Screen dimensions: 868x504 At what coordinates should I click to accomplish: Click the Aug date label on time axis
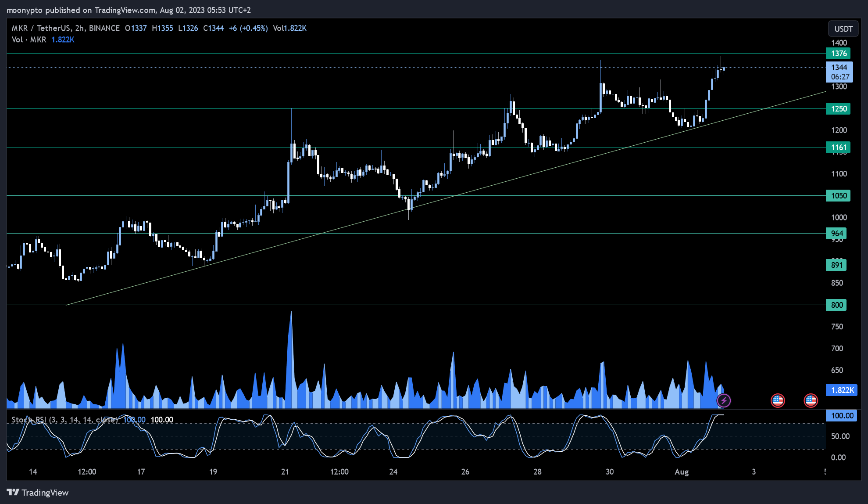(682, 472)
